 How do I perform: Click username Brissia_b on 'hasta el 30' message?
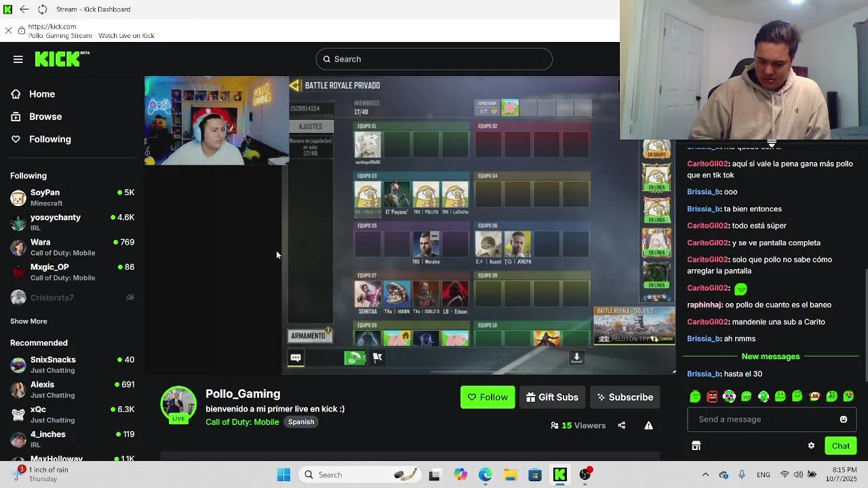click(703, 374)
